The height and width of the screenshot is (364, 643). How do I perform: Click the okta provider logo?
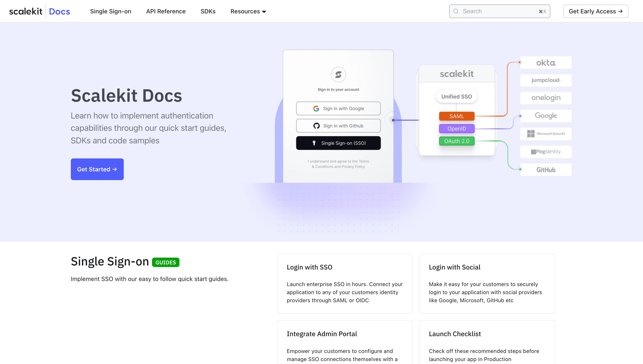pos(546,62)
